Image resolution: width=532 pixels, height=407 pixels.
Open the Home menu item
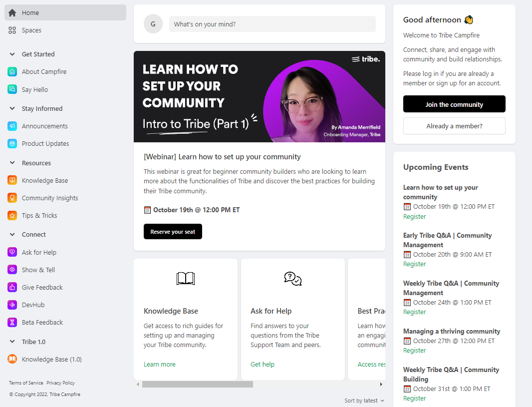click(65, 12)
